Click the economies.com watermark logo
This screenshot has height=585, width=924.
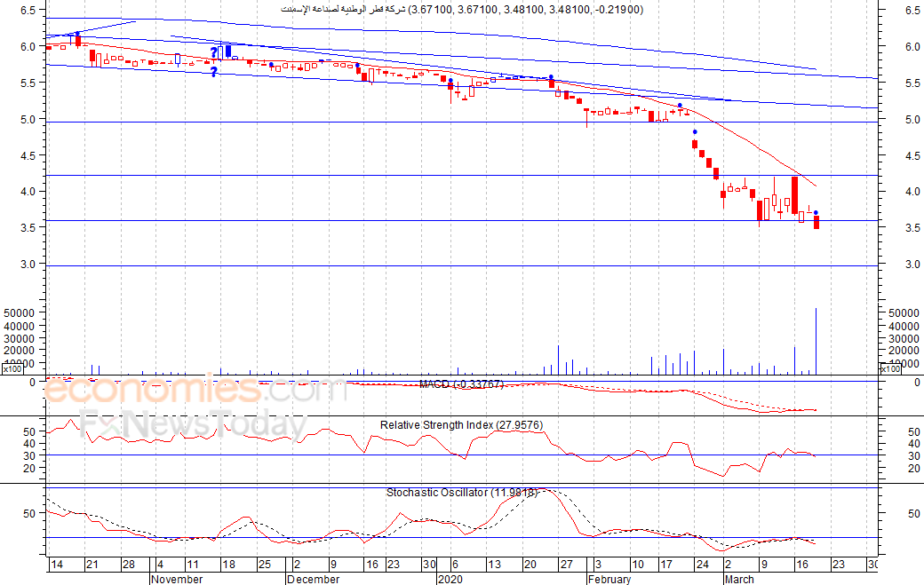pyautogui.click(x=195, y=390)
